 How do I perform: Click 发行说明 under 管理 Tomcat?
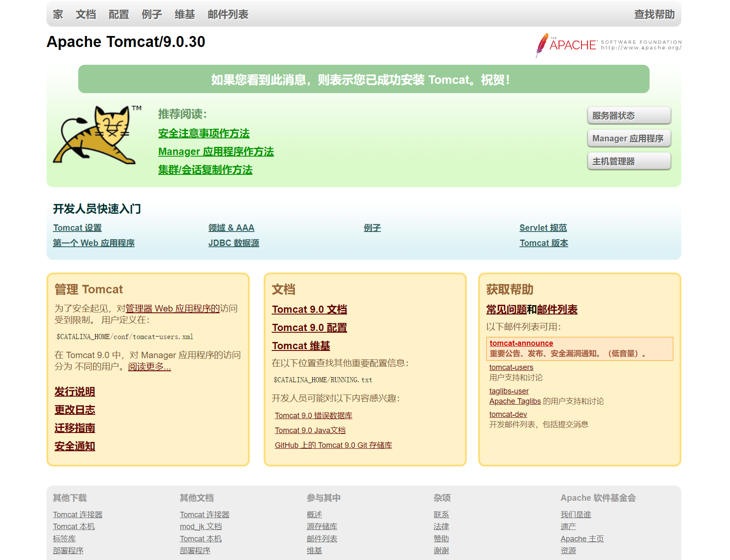(74, 392)
